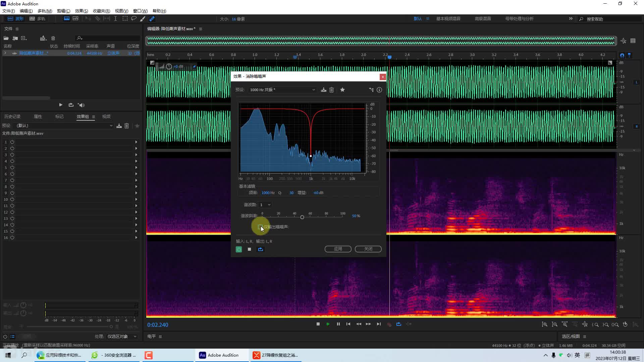
Task: Toggle transport loop playback
Action: (x=399, y=324)
